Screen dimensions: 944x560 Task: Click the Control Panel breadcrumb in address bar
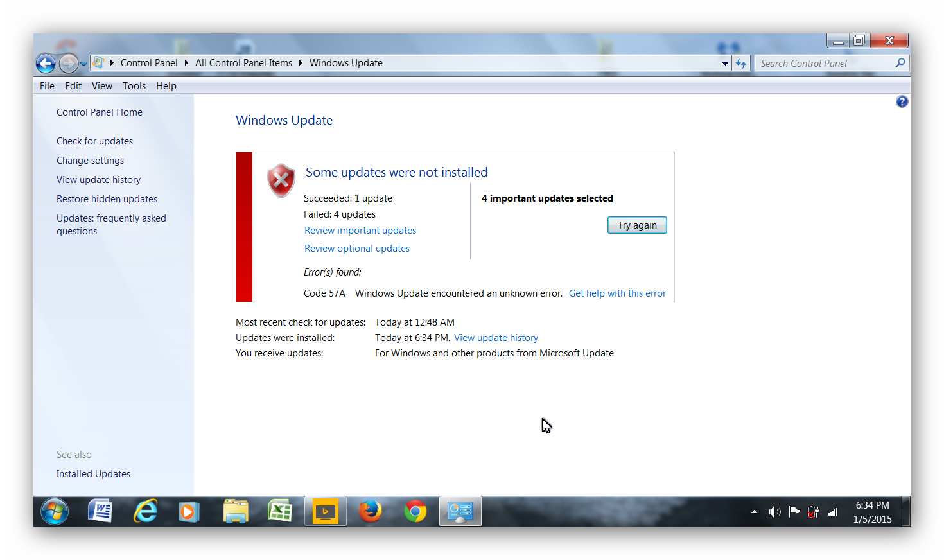pos(149,63)
